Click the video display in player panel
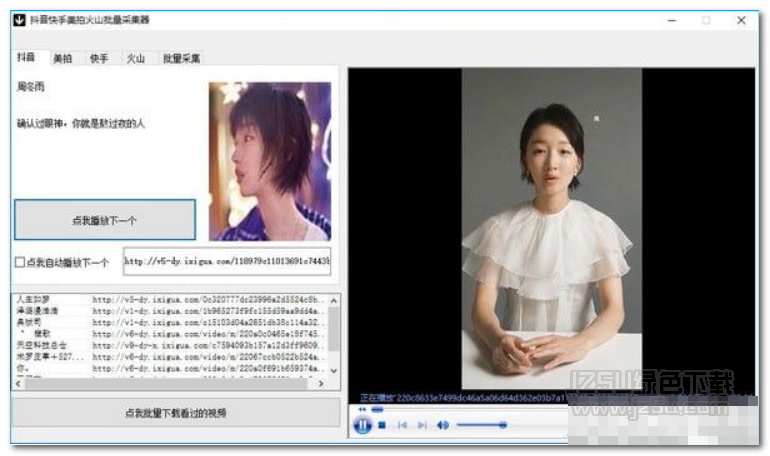 (551, 229)
